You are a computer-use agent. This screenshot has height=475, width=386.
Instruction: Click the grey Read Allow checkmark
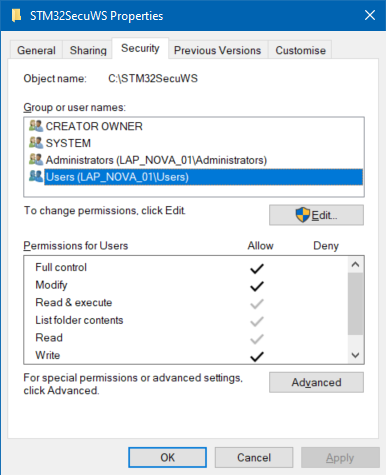(x=257, y=339)
